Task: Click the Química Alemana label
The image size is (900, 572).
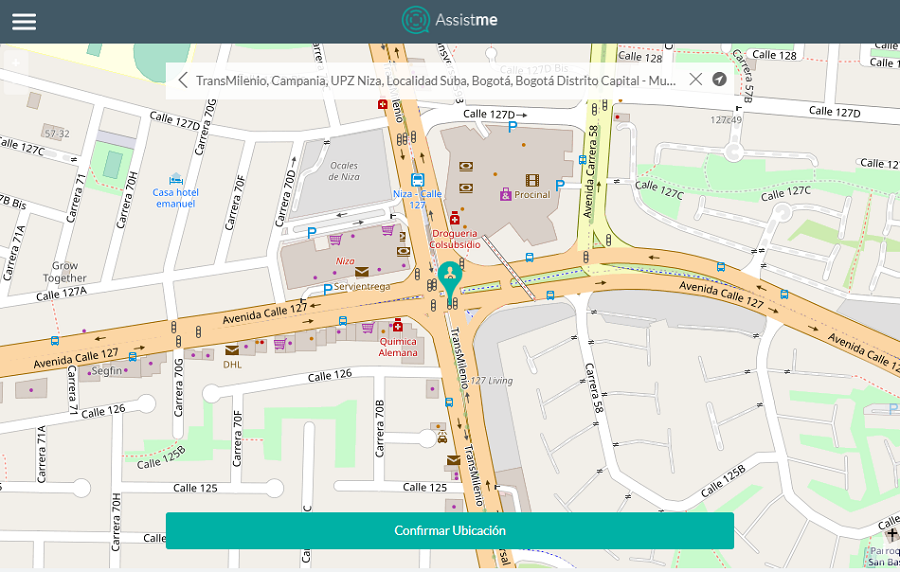Action: click(398, 347)
